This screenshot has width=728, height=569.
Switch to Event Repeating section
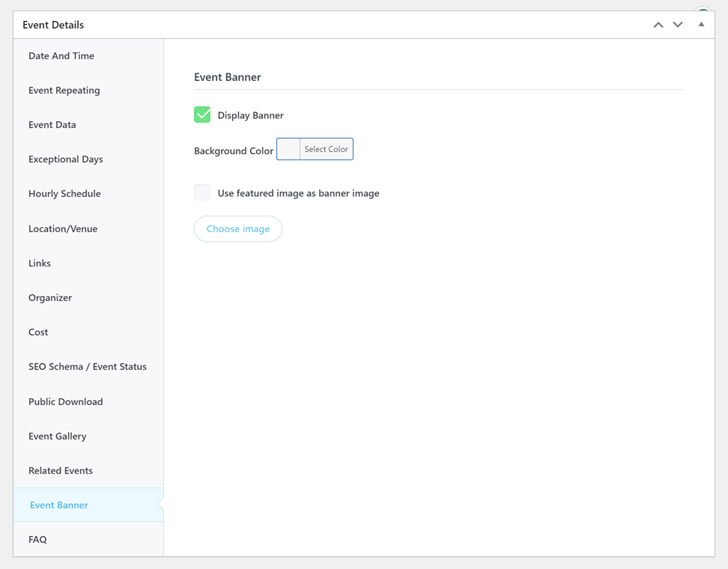tap(64, 90)
